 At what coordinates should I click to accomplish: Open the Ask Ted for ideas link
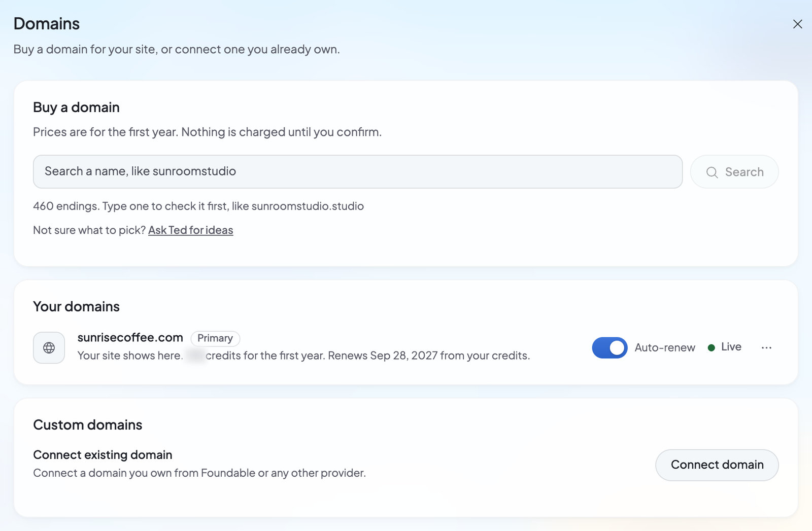pyautogui.click(x=191, y=230)
